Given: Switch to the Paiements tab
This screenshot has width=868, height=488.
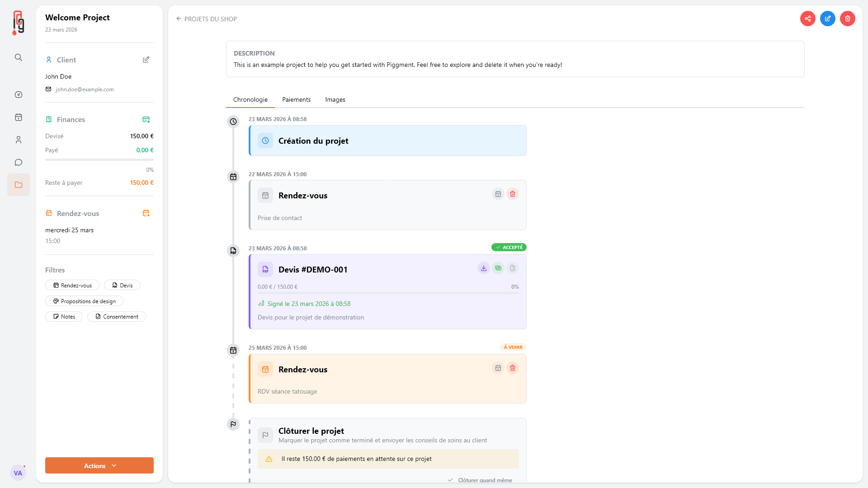Looking at the screenshot, I should point(296,99).
